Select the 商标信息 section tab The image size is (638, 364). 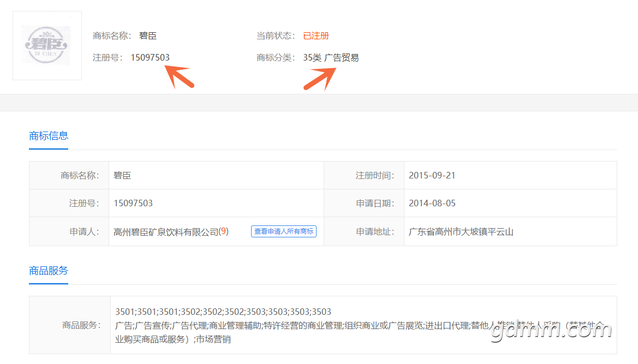tap(49, 136)
